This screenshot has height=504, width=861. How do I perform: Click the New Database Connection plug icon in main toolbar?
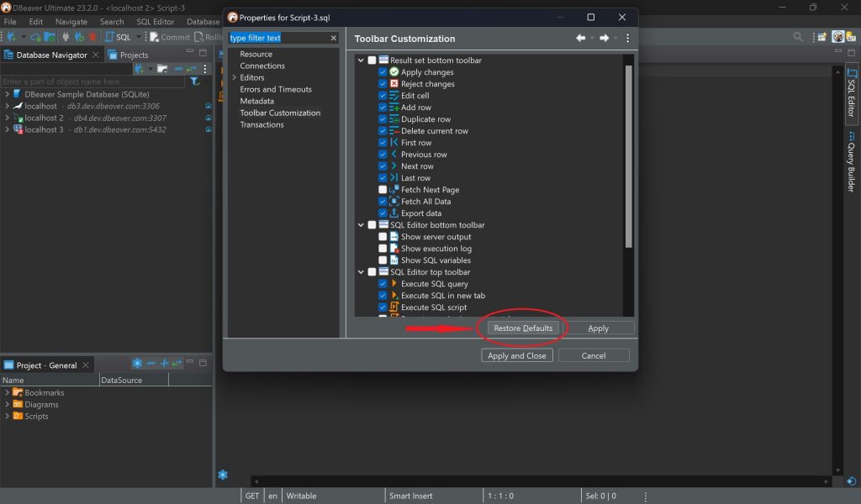(11, 37)
